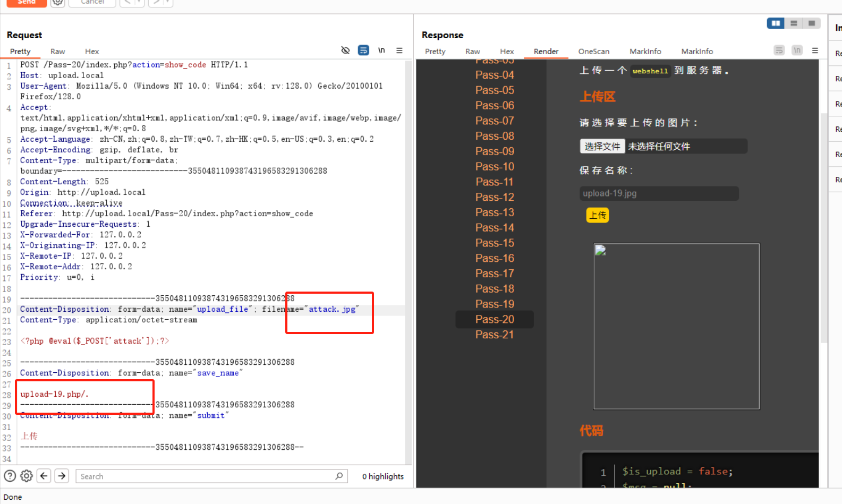
Task: Open Pass-15 link in rendered page
Action: [495, 243]
